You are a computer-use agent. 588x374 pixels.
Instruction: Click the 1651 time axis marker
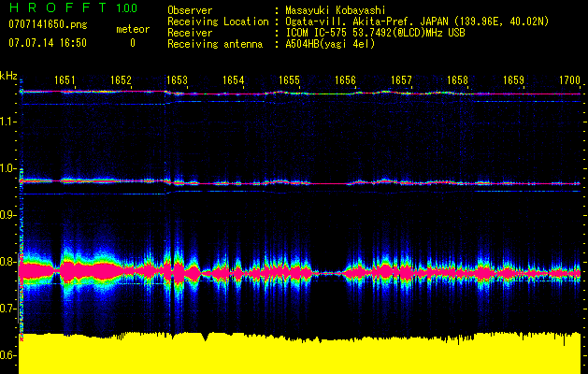[65, 79]
